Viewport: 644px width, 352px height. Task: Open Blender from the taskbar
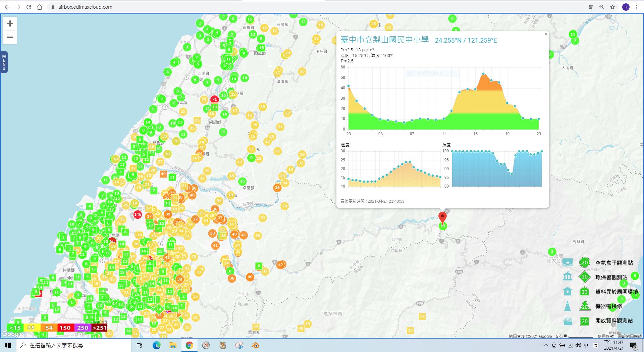[x=255, y=345]
